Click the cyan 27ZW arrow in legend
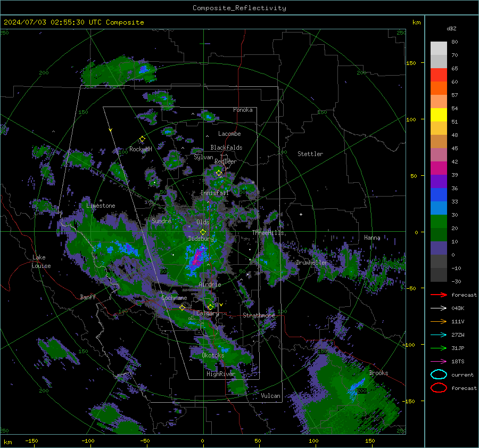This screenshot has height=448, width=479. click(x=439, y=335)
